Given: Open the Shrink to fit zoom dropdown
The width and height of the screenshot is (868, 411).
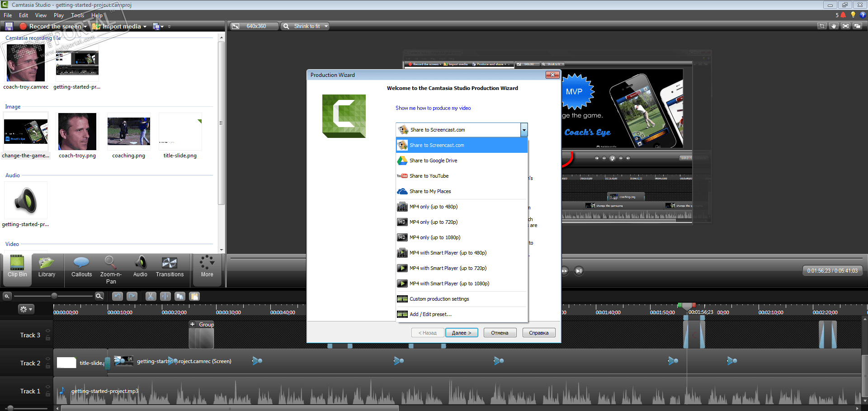Looking at the screenshot, I should [x=305, y=26].
